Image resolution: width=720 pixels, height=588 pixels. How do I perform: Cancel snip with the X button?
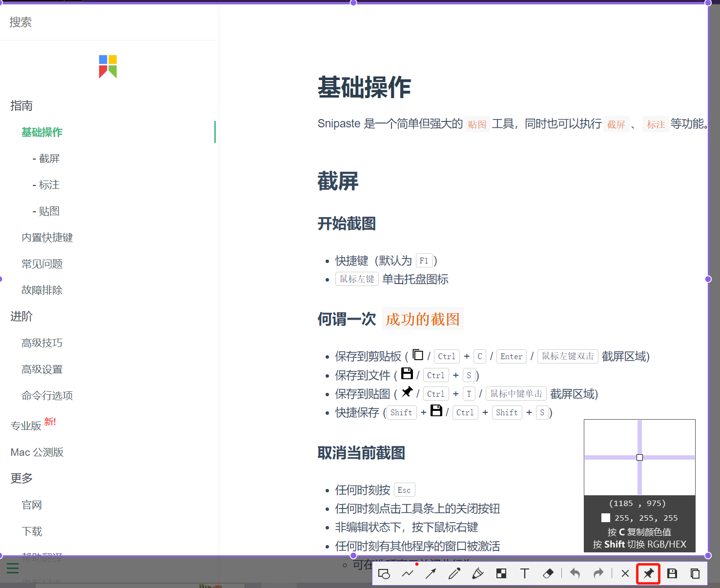tap(625, 573)
